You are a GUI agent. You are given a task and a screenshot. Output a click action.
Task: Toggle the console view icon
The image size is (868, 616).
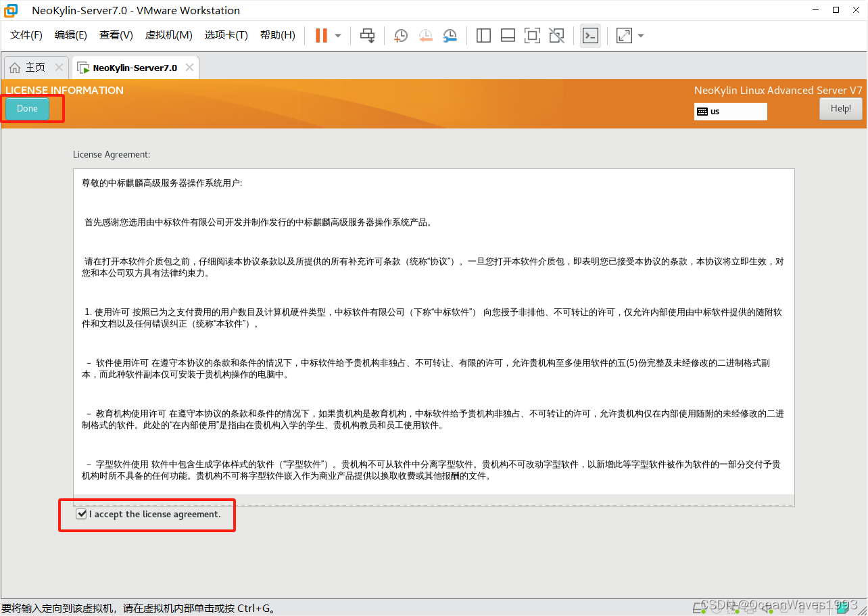tap(590, 35)
